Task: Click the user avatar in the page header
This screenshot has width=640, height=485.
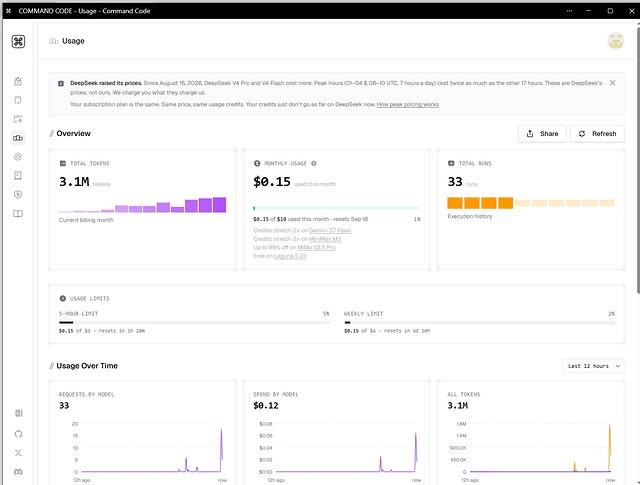Action: [616, 41]
